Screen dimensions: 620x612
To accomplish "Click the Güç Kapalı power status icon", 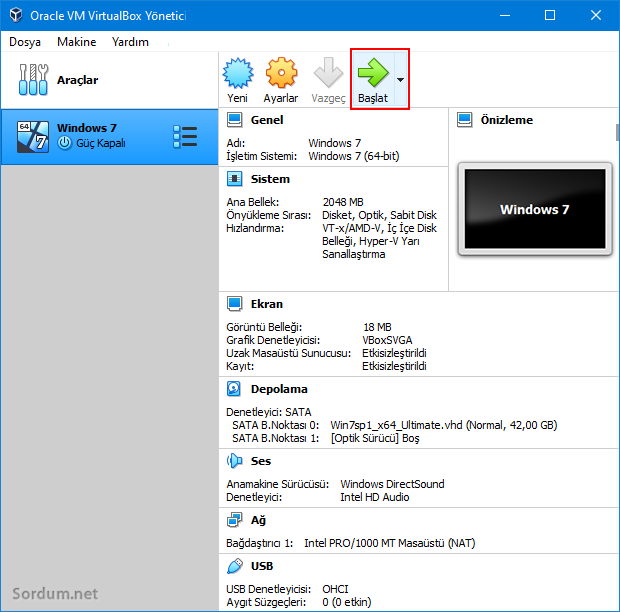I will tap(65, 143).
